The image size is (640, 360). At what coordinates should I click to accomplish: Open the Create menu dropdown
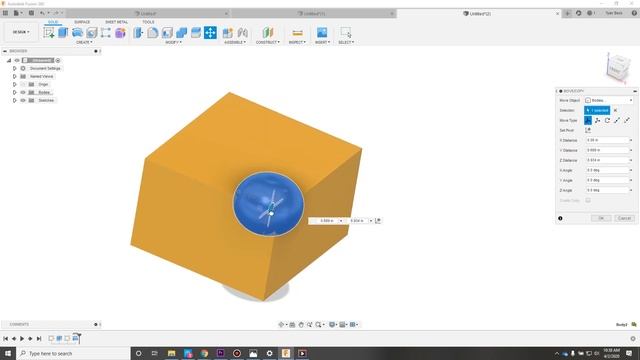point(84,42)
